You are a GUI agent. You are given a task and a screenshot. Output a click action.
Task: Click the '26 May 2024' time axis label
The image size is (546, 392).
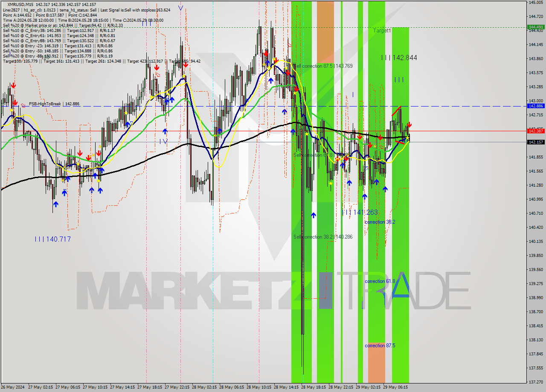13,388
